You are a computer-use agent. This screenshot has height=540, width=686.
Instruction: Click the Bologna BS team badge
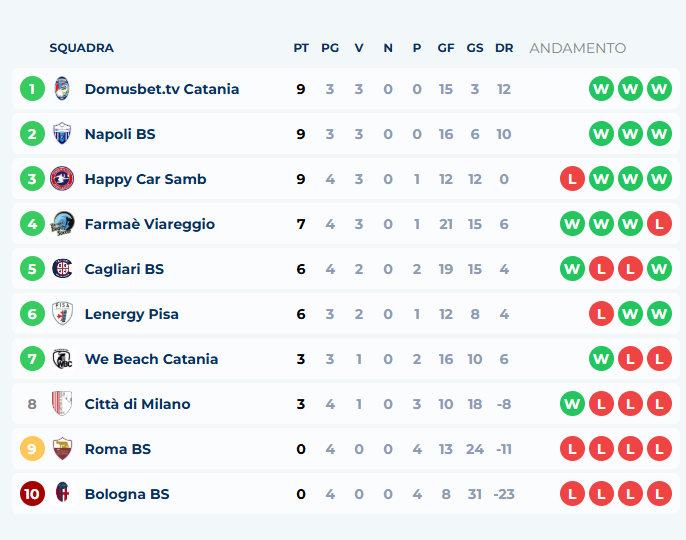(x=62, y=493)
